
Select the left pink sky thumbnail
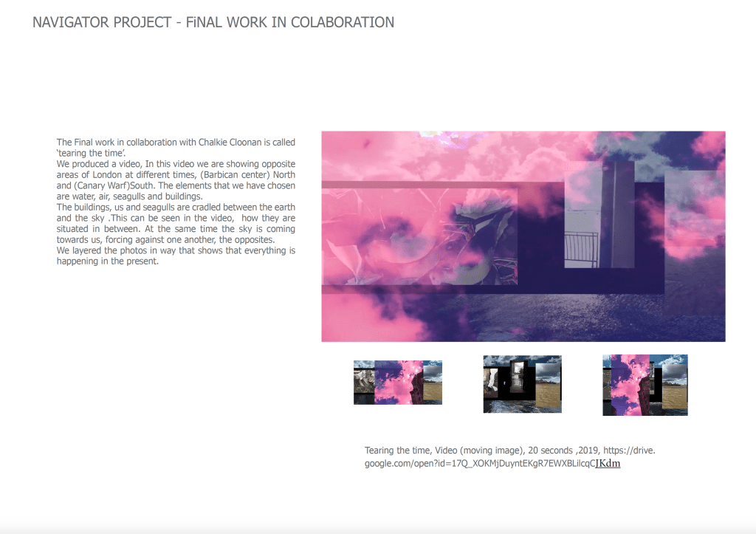(398, 383)
